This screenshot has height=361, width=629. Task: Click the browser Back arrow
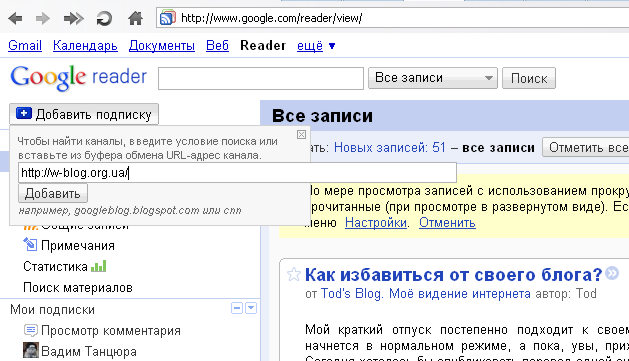(15, 18)
